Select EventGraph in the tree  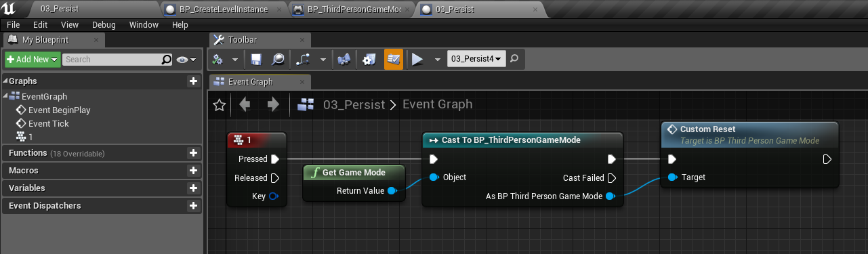click(x=44, y=96)
